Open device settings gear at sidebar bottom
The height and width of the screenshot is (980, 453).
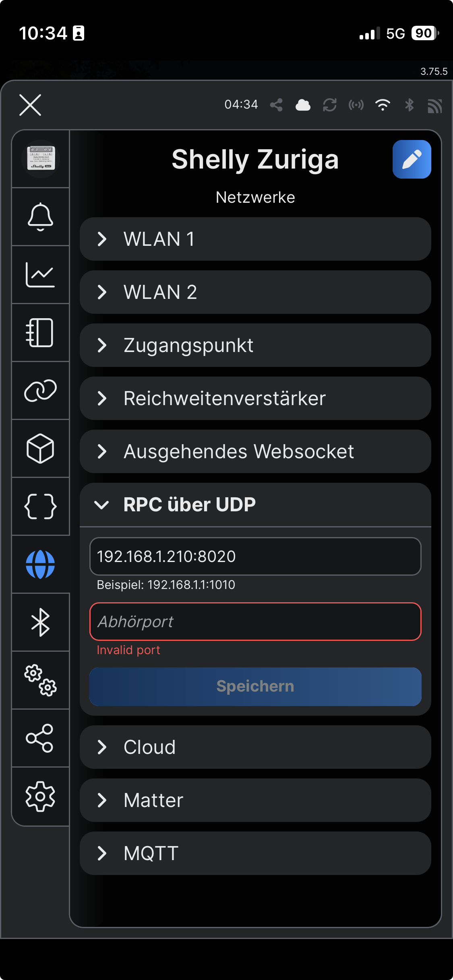point(40,796)
